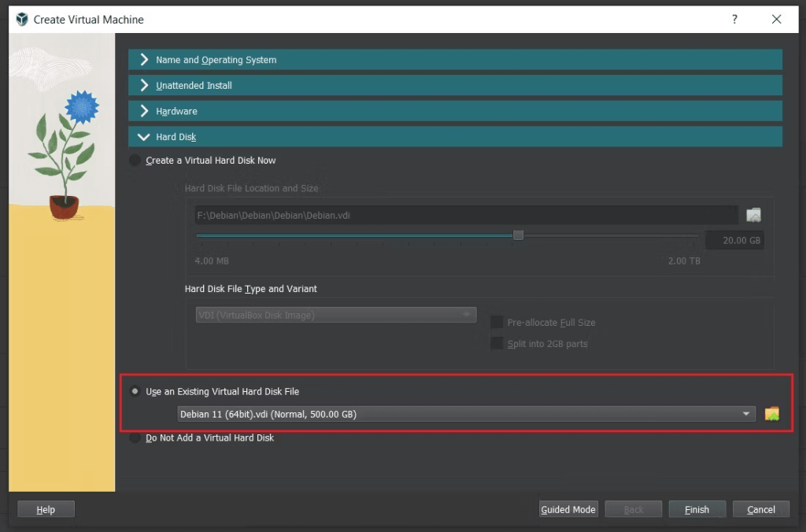Collapse the Hard Disk section

(453, 136)
